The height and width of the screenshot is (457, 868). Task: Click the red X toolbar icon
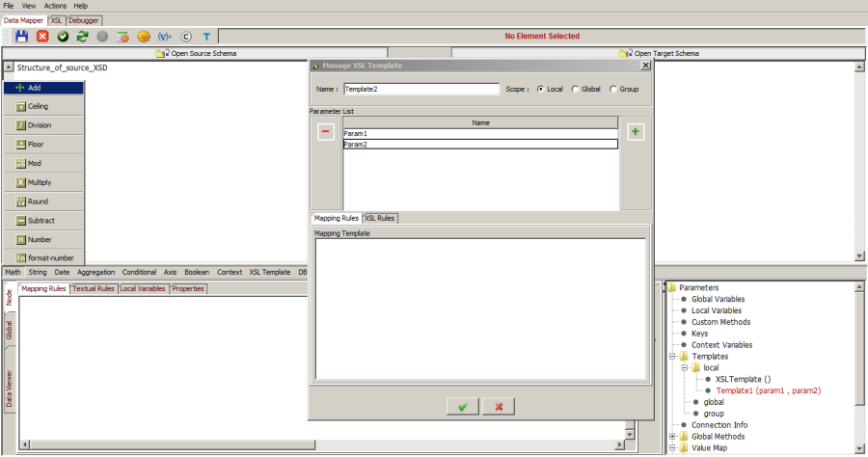(42, 36)
